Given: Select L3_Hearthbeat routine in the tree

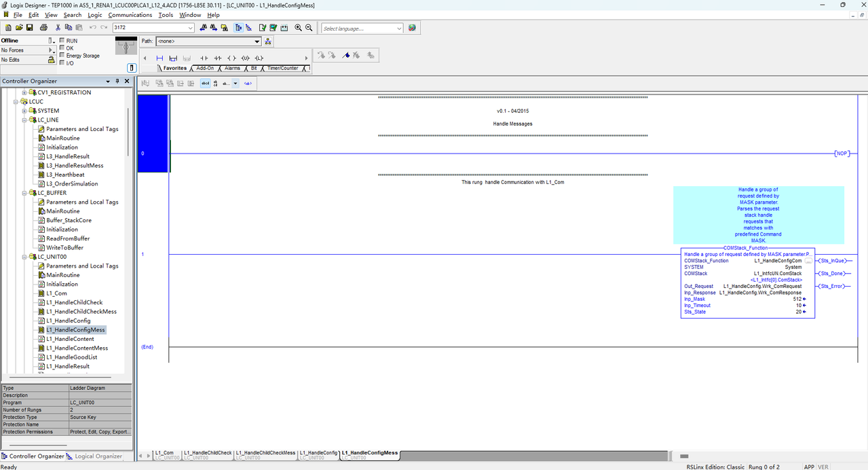Looking at the screenshot, I should tap(65, 175).
